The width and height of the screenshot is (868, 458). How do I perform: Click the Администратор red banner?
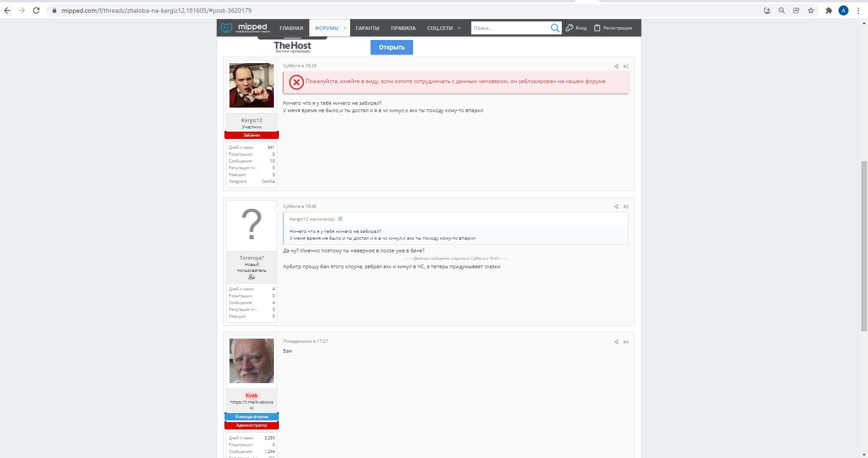pyautogui.click(x=252, y=425)
